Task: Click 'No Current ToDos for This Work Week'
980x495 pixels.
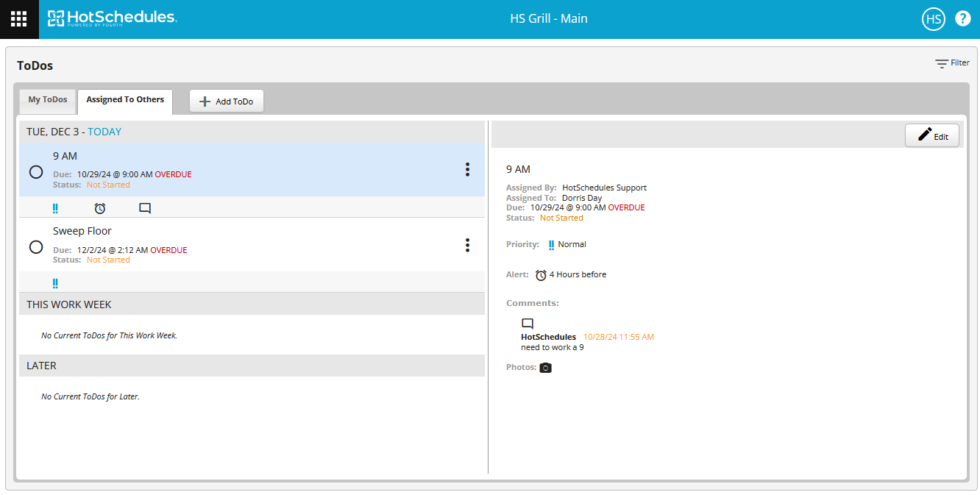Action: (x=110, y=335)
